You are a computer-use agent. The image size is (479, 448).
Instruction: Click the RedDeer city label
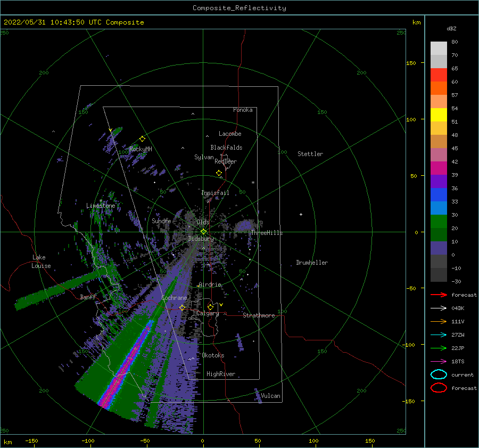(x=226, y=161)
